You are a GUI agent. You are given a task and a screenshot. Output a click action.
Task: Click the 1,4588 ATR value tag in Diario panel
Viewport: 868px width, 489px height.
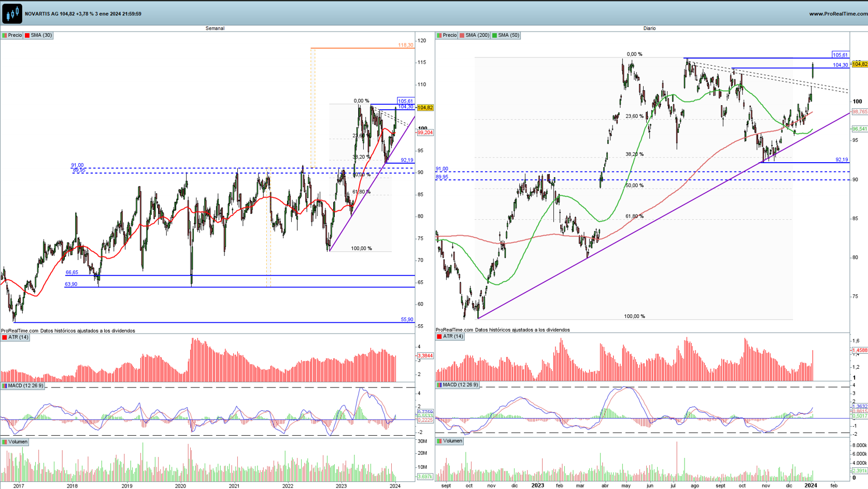coord(859,351)
